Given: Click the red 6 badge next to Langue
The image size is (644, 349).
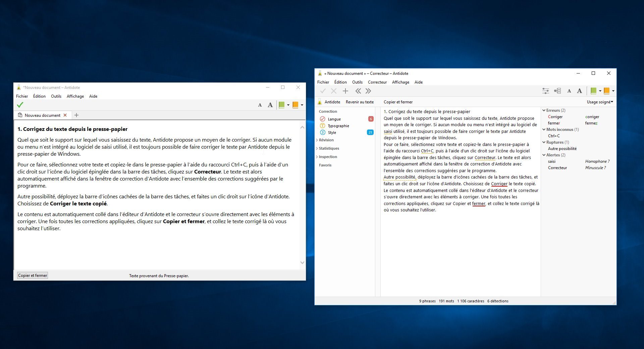Looking at the screenshot, I should point(371,119).
